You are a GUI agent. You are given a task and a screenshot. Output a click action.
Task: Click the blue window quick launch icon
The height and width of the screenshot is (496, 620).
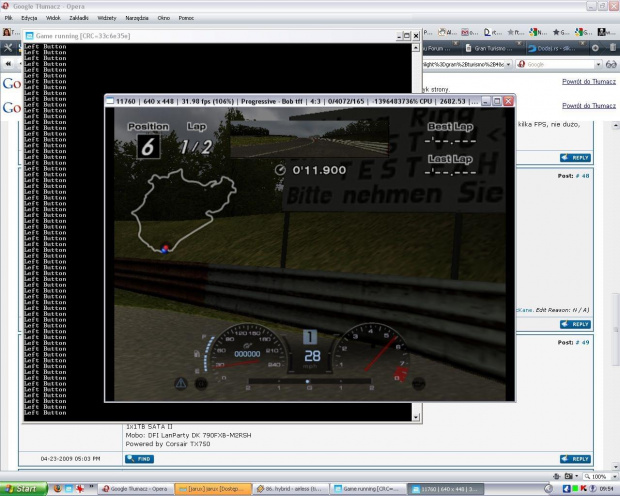pyautogui.click(x=68, y=489)
